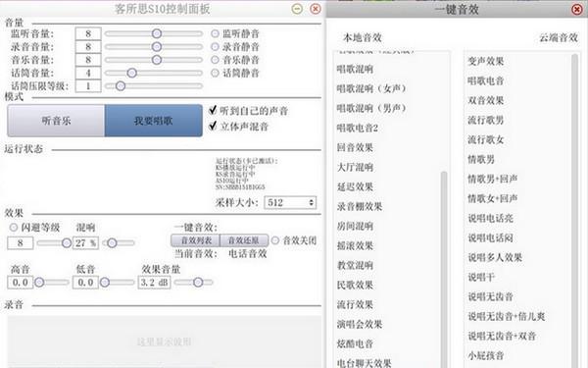The image size is (588, 368).
Task: Select 摇滚效果 local effect
Action: (x=355, y=245)
